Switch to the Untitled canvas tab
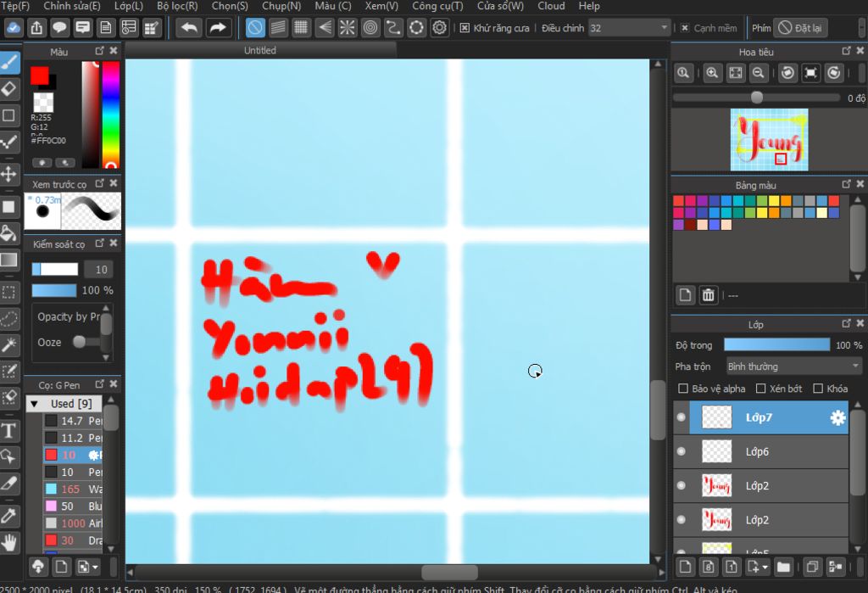 coord(260,50)
